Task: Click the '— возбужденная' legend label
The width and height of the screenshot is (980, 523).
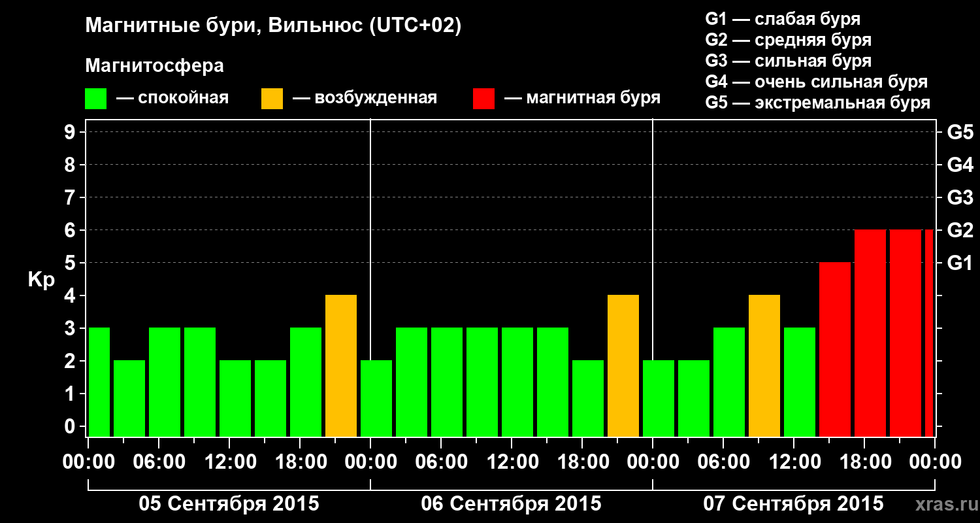Action: (x=365, y=98)
